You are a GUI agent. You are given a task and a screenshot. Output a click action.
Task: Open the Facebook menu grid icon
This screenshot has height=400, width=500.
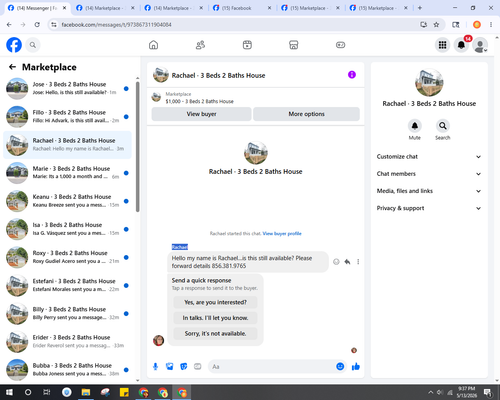tap(442, 45)
